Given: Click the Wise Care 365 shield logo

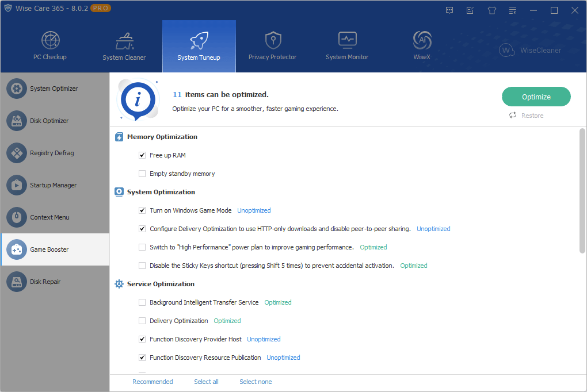Looking at the screenshot, I should coord(8,8).
